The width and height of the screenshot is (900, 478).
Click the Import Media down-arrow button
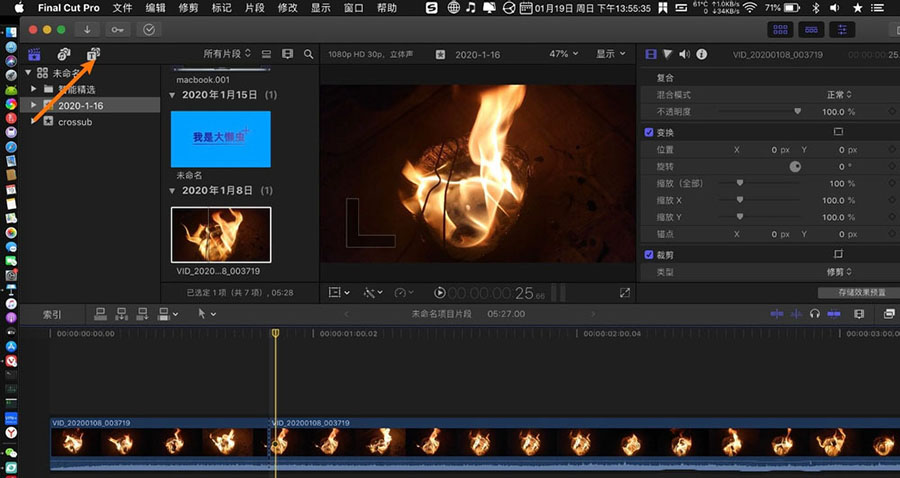point(87,29)
